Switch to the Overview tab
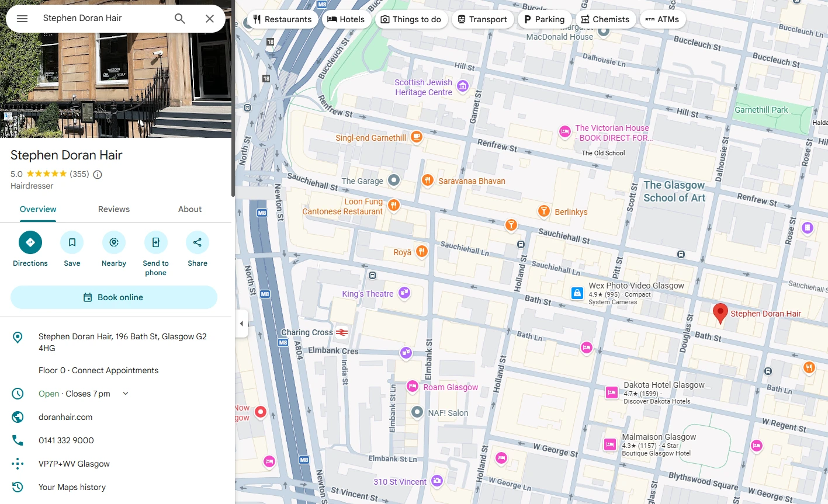 (x=38, y=209)
